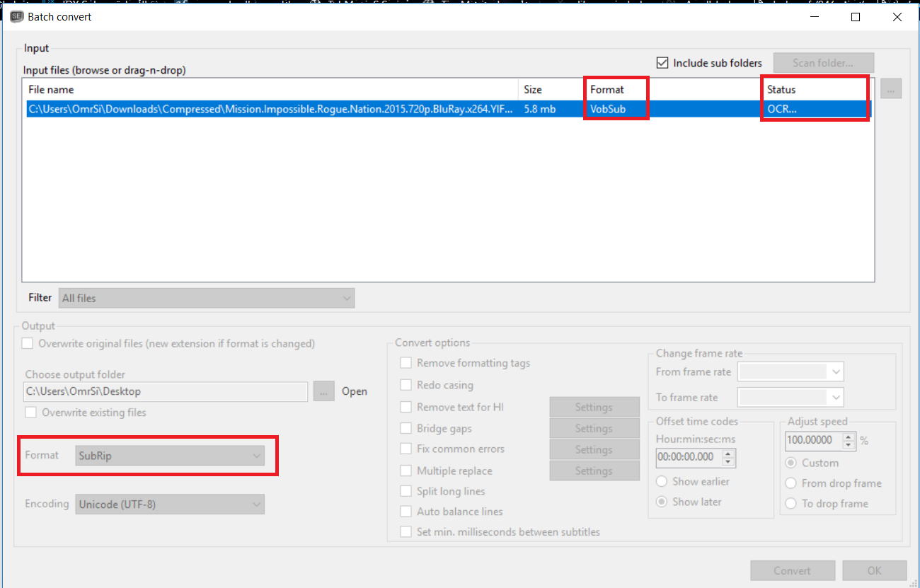This screenshot has width=920, height=588.
Task: Click the Scan folder button
Action: (x=824, y=63)
